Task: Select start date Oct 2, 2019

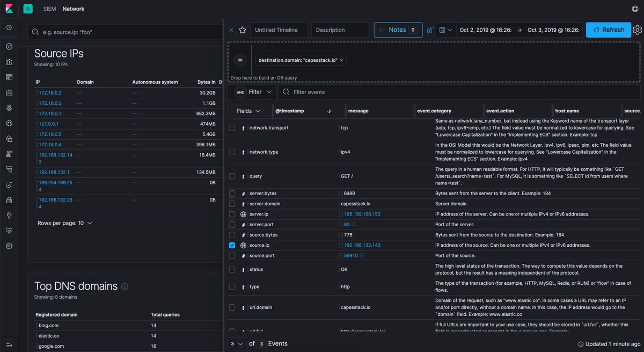Action: 486,30
